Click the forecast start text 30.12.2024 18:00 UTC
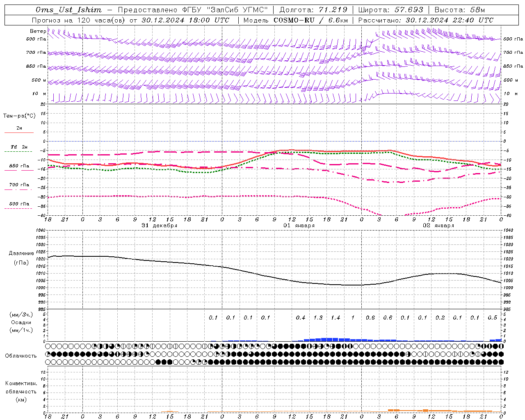525x420 pixels. point(185,20)
